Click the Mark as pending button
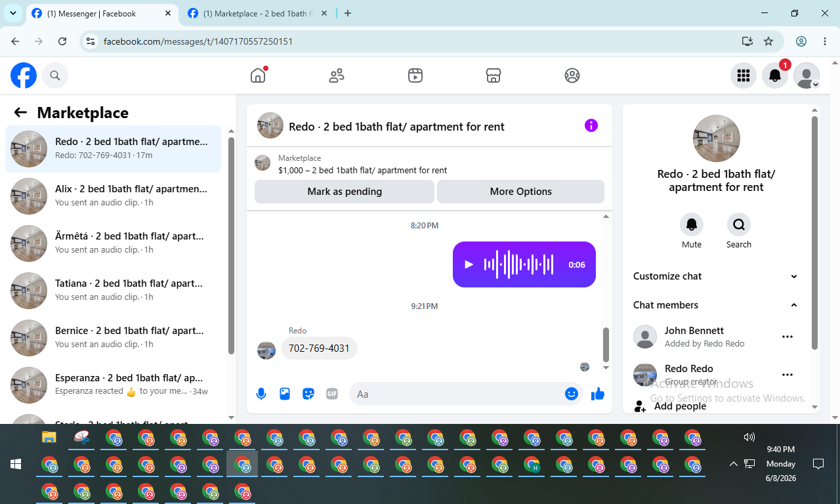This screenshot has width=840, height=504. pyautogui.click(x=345, y=192)
